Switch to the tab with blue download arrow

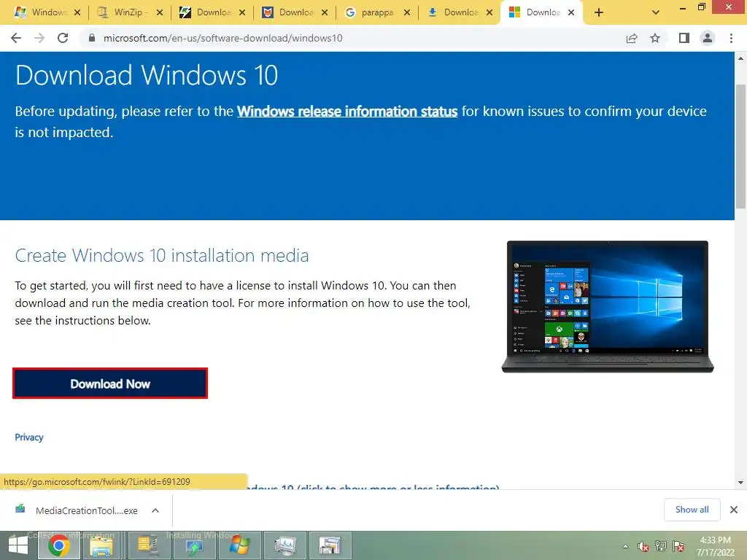(453, 12)
